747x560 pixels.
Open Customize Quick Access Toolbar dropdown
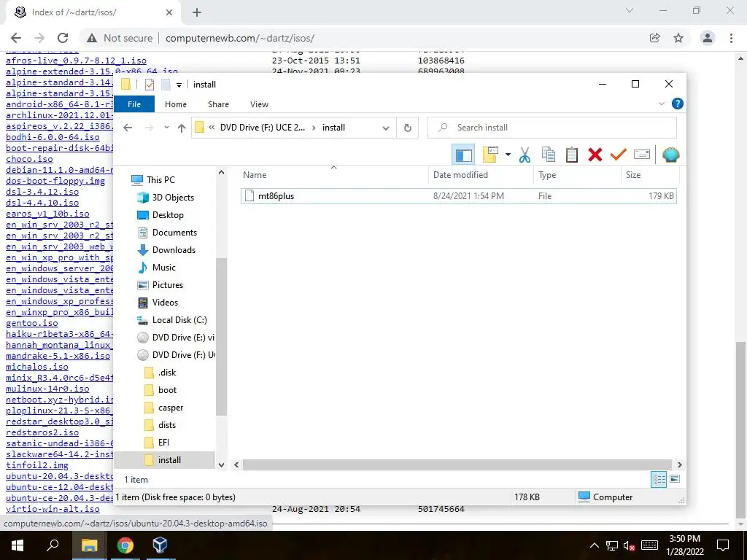click(179, 85)
